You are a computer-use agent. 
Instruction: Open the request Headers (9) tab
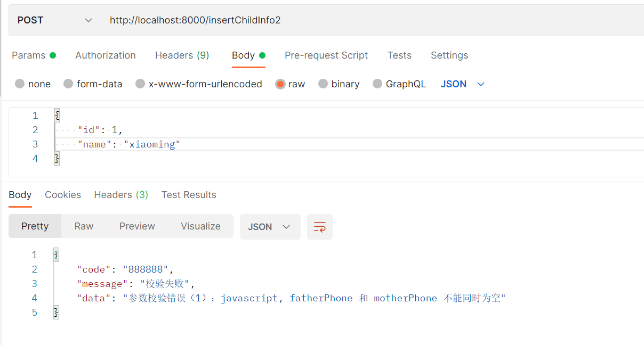(x=182, y=55)
